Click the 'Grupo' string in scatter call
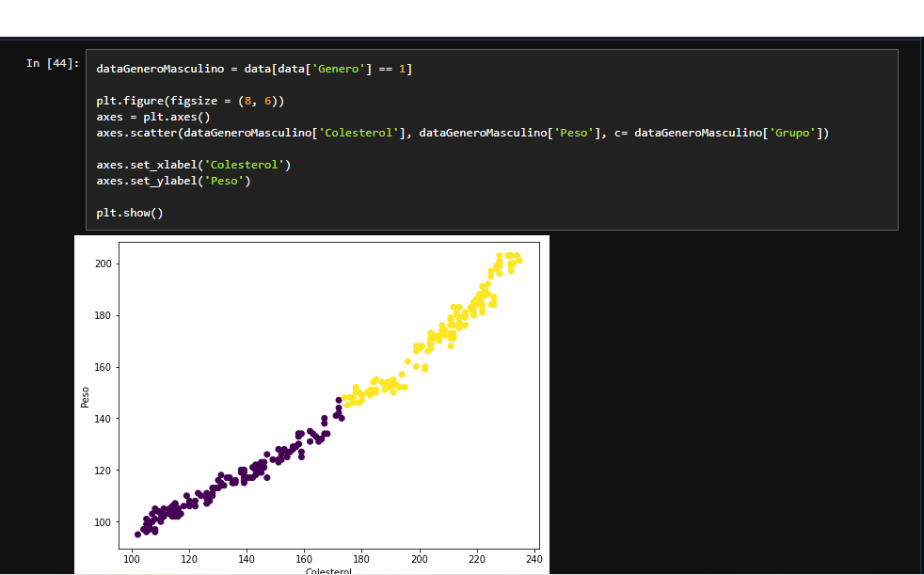 pos(792,133)
